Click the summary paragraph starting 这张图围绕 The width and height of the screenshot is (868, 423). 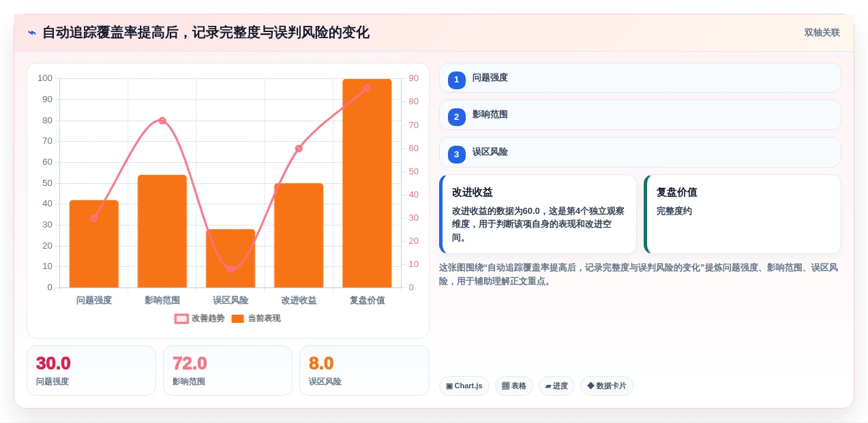pyautogui.click(x=639, y=275)
